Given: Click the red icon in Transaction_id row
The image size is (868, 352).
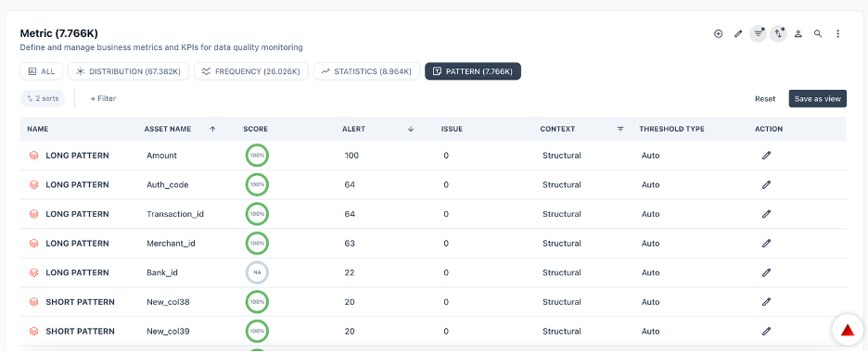Looking at the screenshot, I should coord(33,214).
